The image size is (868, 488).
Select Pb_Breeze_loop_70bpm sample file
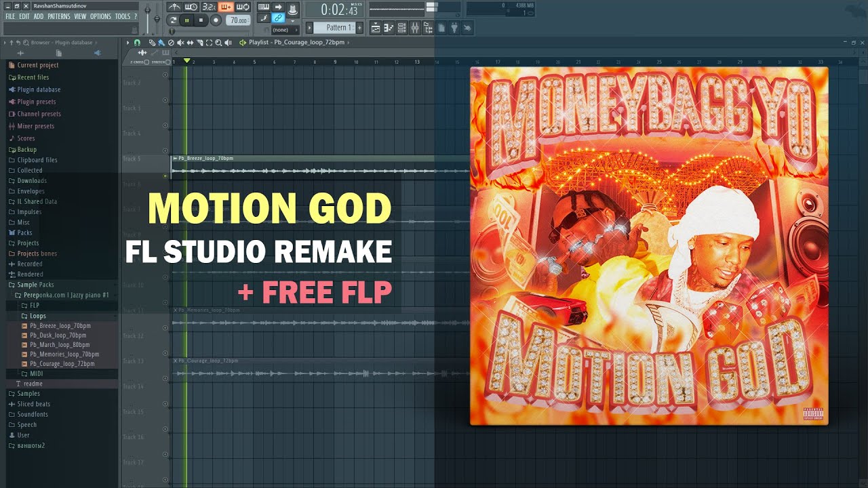point(60,326)
